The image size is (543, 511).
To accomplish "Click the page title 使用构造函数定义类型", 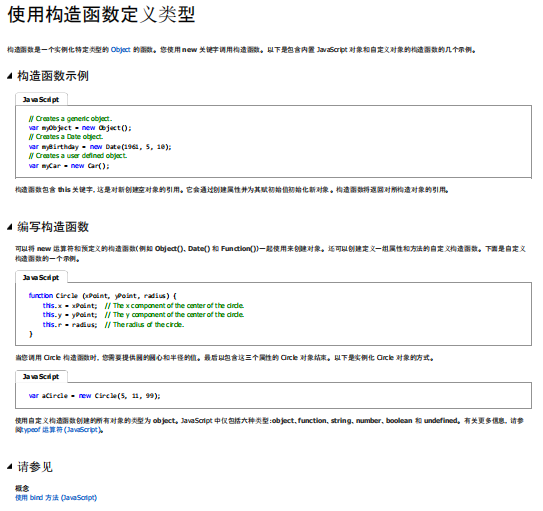I will [x=101, y=15].
